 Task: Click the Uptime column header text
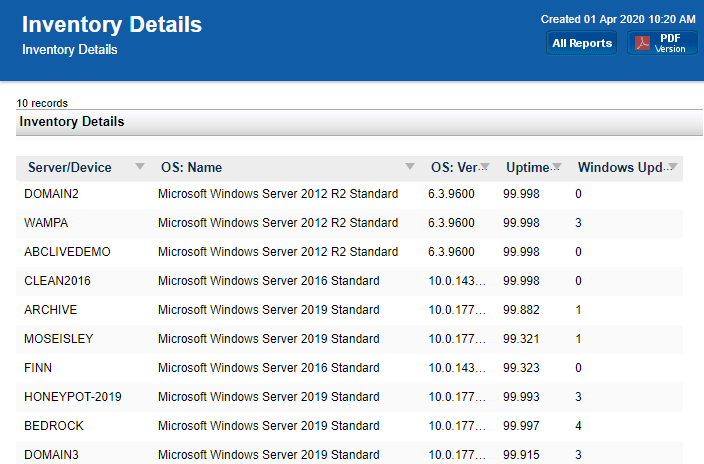[x=527, y=167]
